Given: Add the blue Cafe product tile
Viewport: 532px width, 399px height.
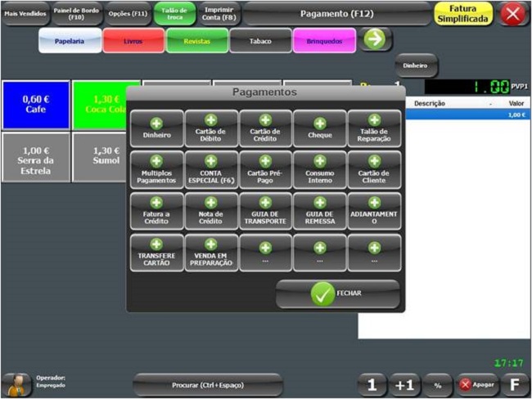Looking at the screenshot, I should click(x=35, y=105).
